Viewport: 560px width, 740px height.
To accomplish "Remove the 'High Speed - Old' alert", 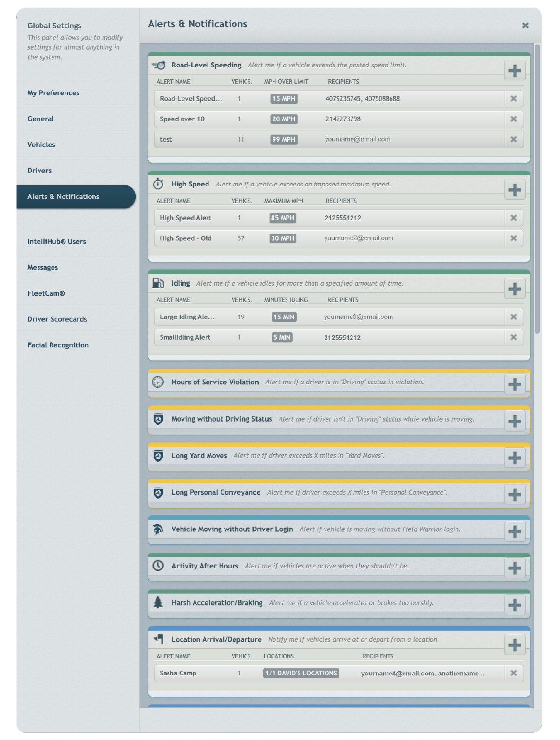I will (514, 238).
